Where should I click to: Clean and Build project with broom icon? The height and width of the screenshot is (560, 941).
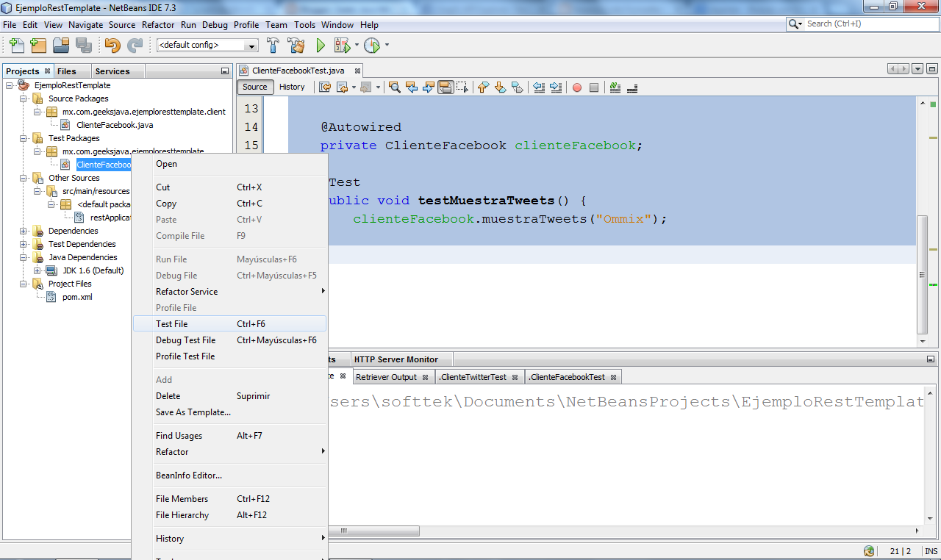tap(296, 45)
